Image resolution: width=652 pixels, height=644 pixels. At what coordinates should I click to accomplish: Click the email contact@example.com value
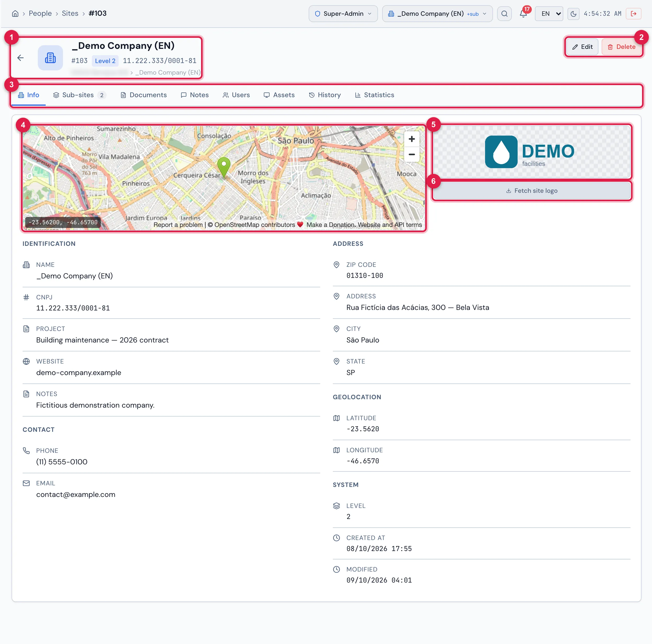pyautogui.click(x=76, y=494)
